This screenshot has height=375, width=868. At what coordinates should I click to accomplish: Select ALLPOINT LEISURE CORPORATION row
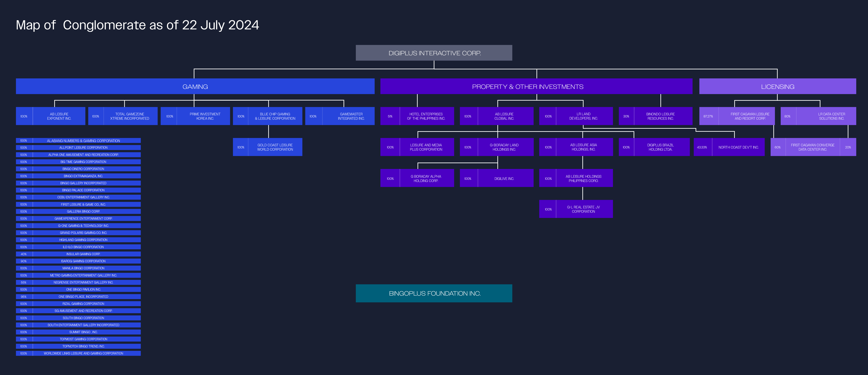[x=78, y=148]
